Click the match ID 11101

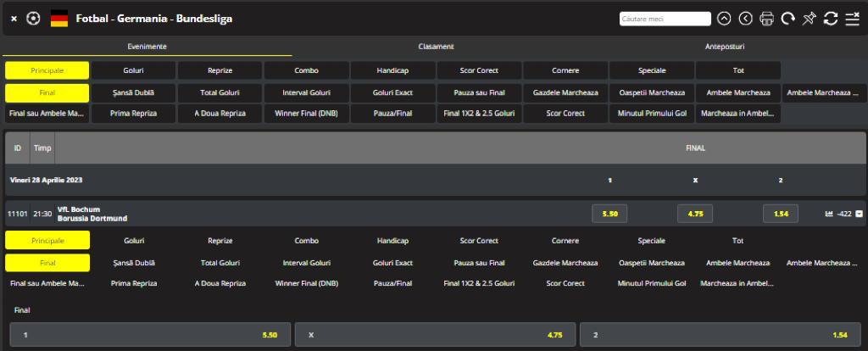[17, 214]
